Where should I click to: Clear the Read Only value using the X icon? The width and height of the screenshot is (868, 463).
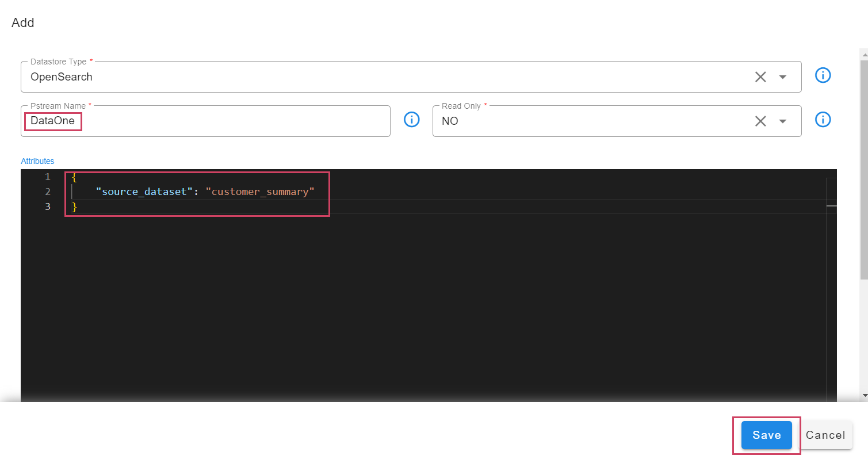(760, 121)
